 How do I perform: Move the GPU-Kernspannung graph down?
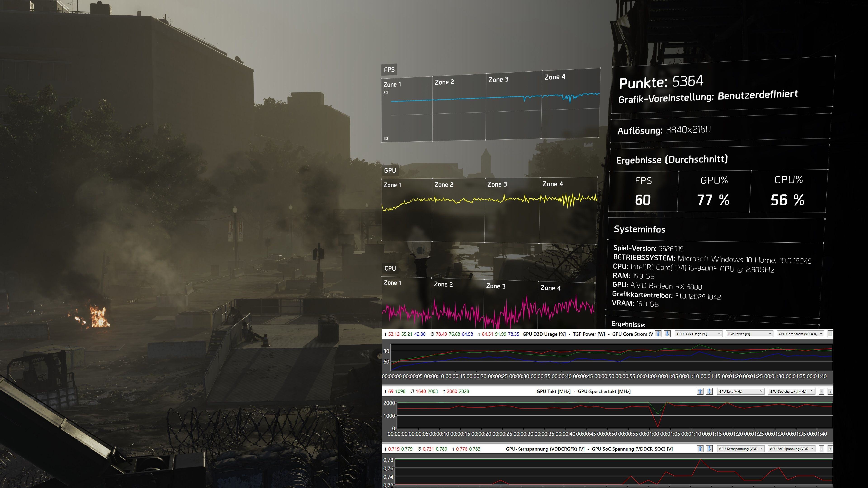(709, 449)
